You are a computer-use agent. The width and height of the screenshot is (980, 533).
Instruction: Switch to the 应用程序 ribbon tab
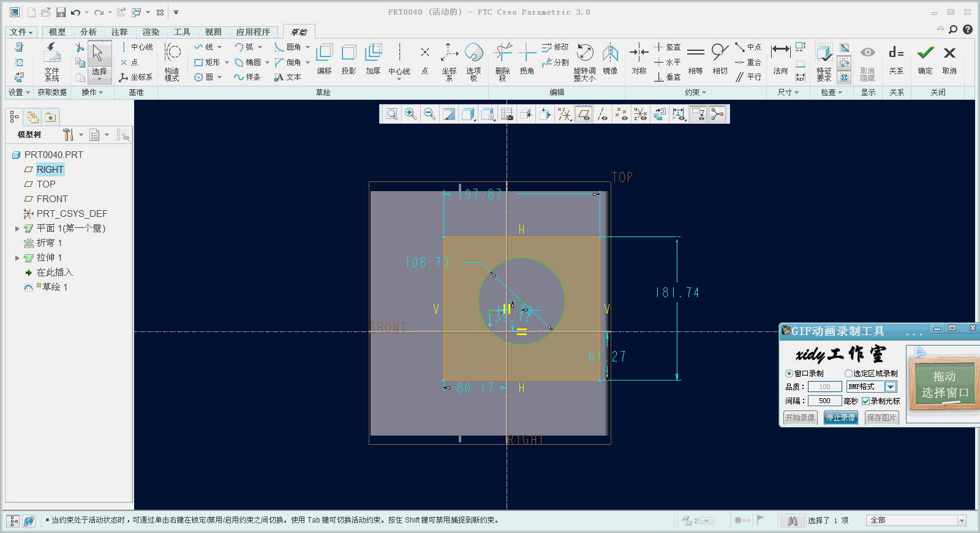pos(253,32)
